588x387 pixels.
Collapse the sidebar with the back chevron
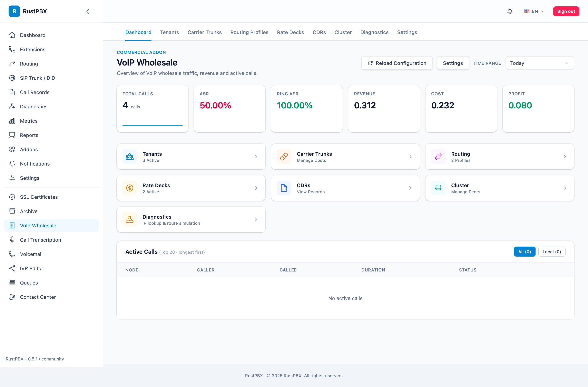click(88, 11)
